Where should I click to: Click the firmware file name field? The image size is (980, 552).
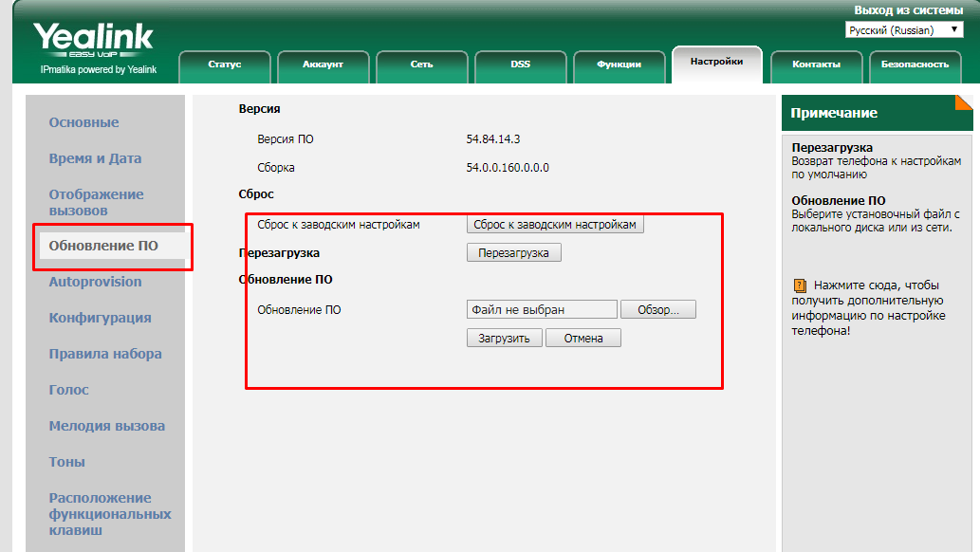tap(542, 310)
